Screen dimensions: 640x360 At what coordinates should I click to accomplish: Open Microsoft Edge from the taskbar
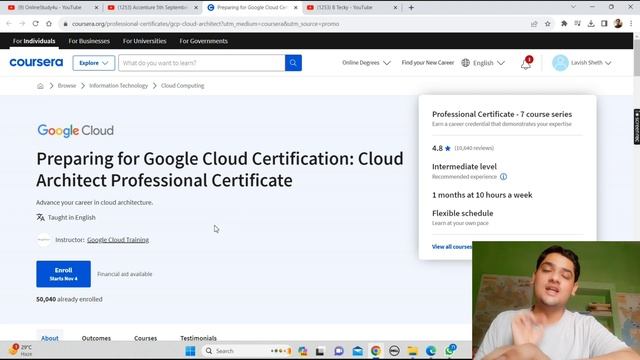pos(431,351)
